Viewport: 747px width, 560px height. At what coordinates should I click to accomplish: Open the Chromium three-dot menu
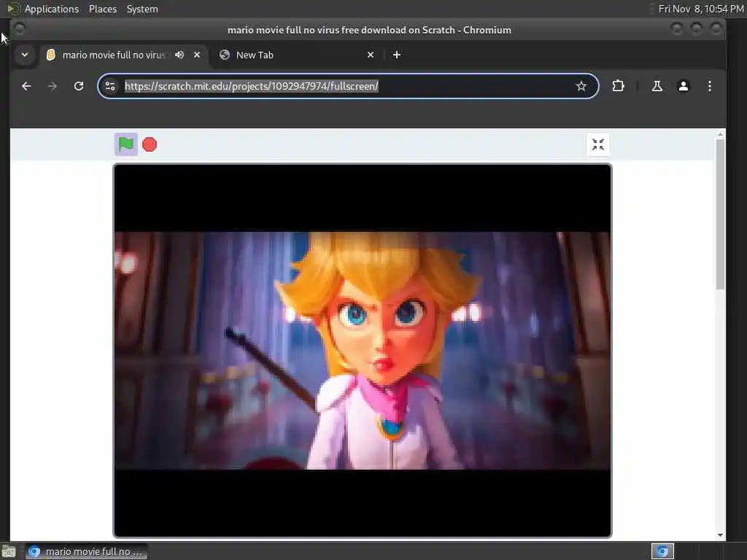[709, 86]
